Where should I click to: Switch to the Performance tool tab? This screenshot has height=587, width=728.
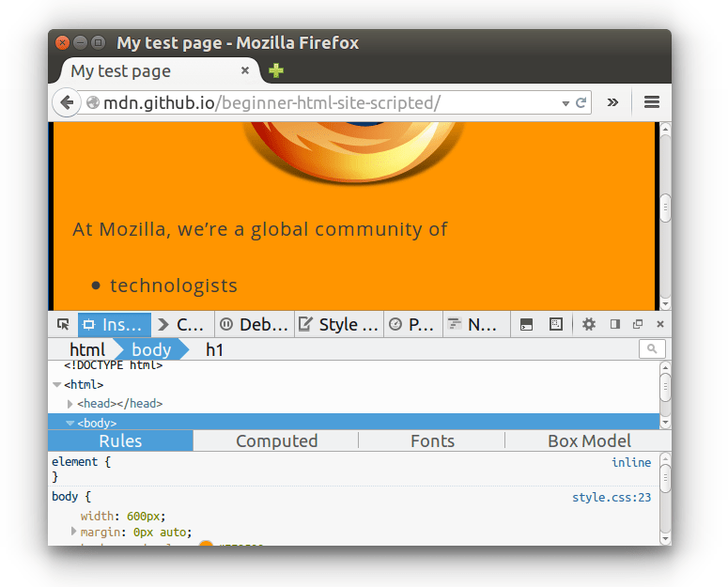(x=412, y=324)
